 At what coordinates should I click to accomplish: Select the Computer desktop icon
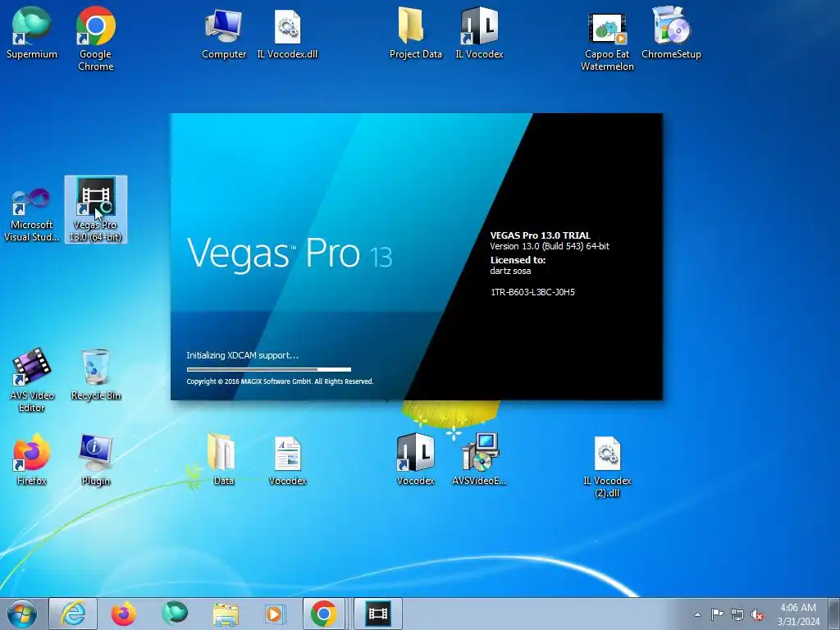tap(223, 33)
